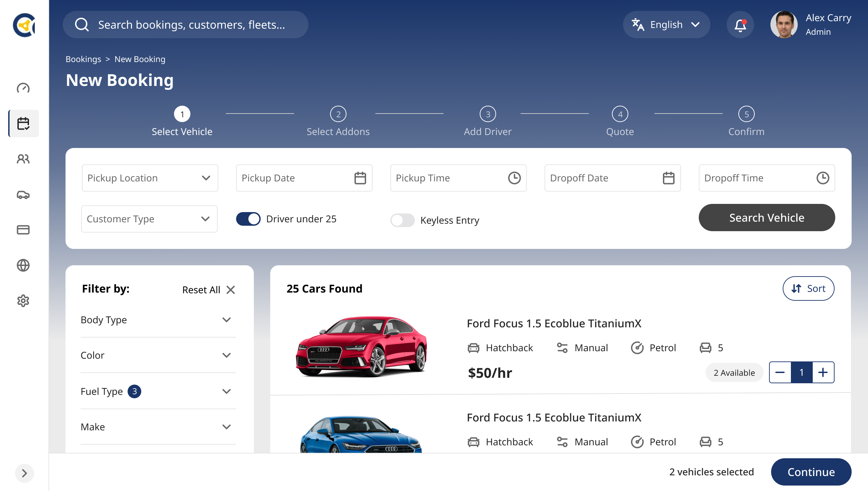Open the Dashboard speedometer icon
The height and width of the screenshot is (491, 868).
click(x=23, y=88)
